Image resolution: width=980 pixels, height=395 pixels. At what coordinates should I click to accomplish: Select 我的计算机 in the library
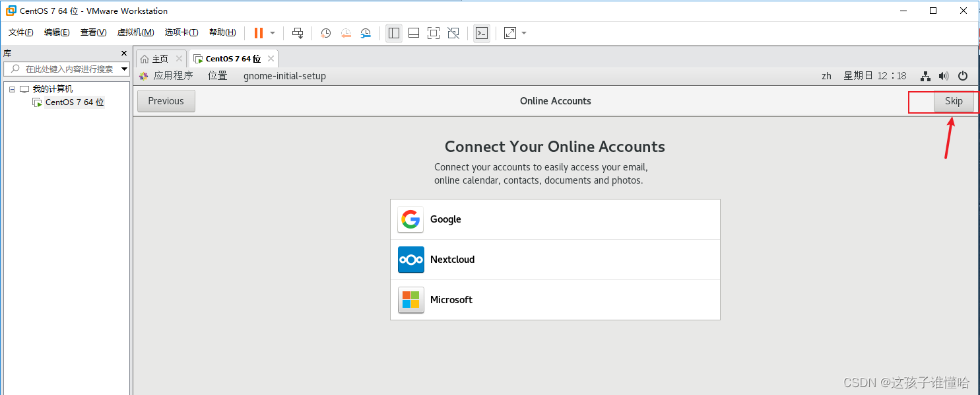pos(53,89)
